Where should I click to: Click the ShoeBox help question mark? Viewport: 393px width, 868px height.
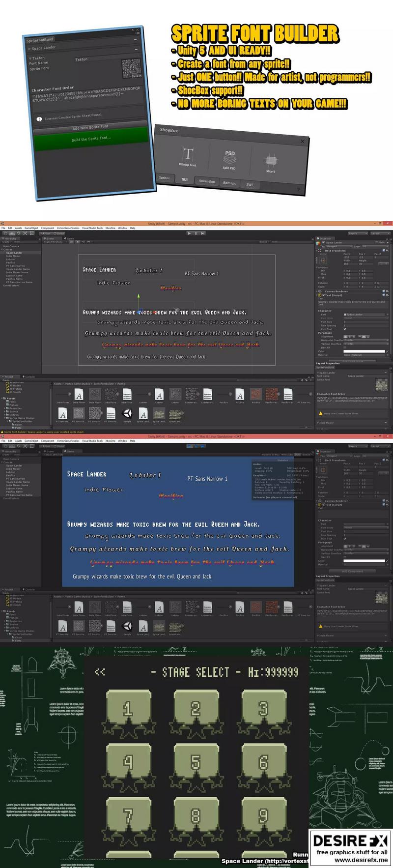(x=298, y=189)
